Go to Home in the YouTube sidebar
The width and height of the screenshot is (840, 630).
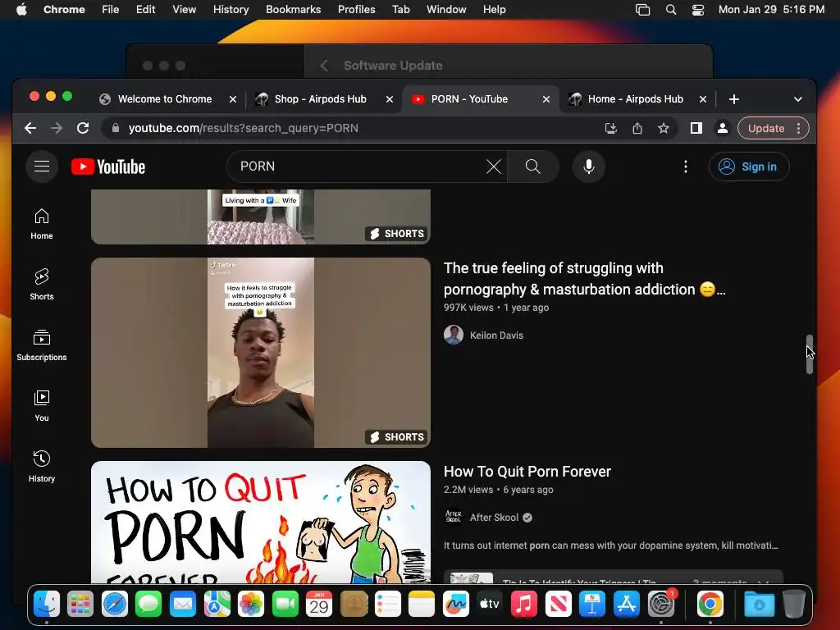pos(42,224)
